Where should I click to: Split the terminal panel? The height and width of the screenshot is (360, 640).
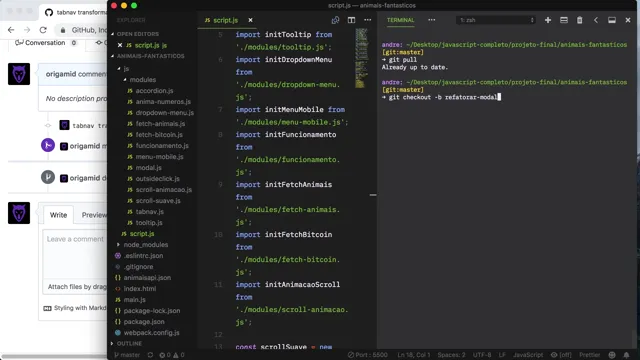point(564,20)
